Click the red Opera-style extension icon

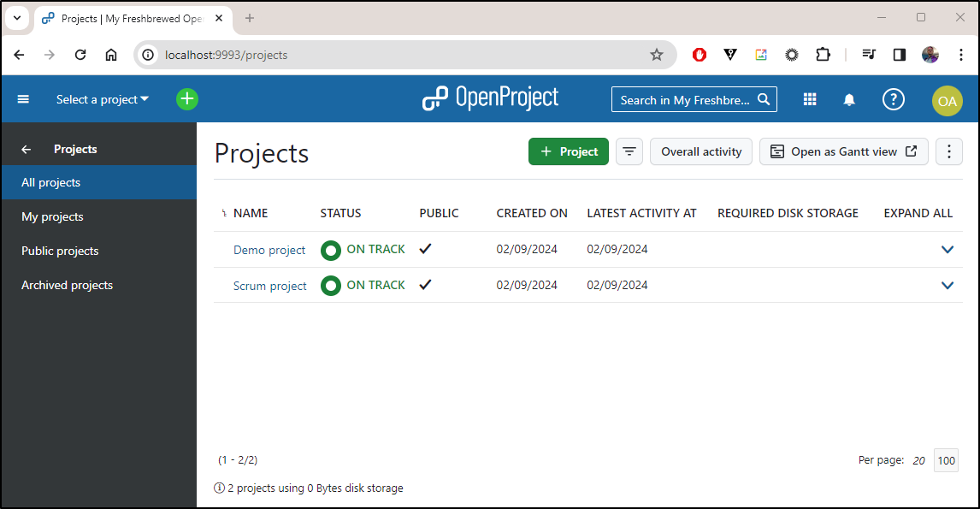tap(700, 55)
